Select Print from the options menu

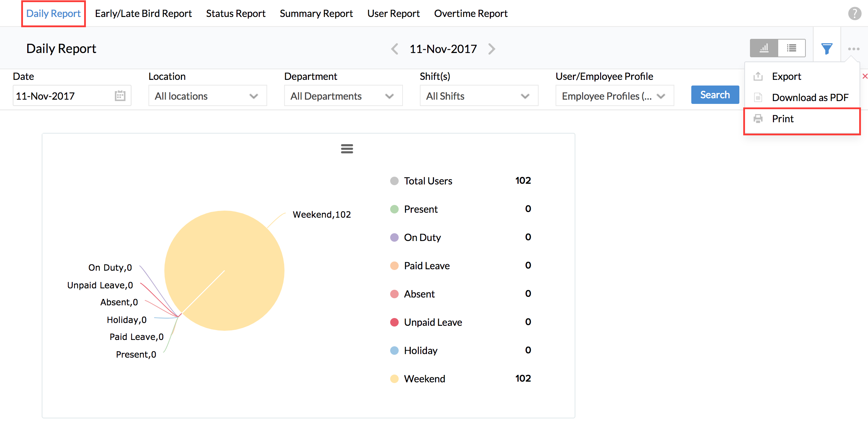(x=782, y=119)
